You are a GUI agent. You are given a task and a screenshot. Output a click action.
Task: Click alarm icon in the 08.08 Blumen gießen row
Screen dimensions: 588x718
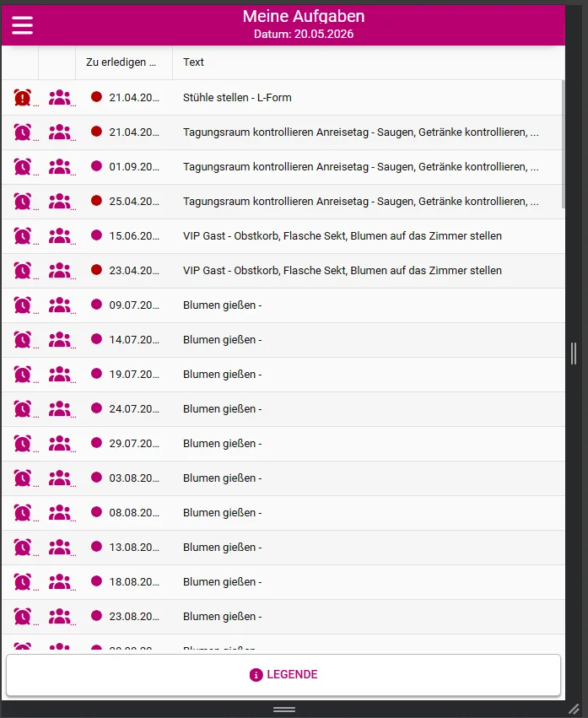click(x=23, y=512)
